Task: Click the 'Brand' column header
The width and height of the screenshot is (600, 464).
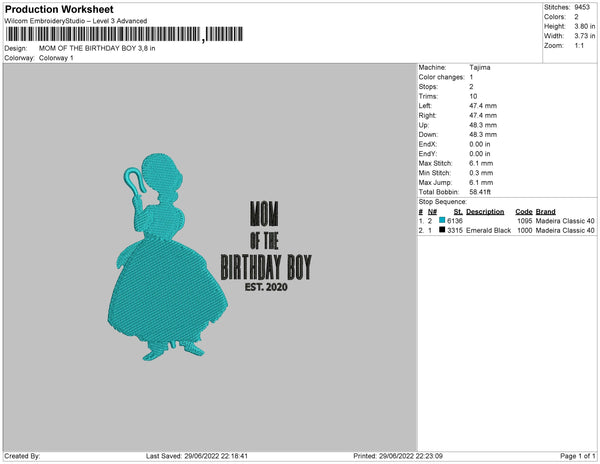Action: pyautogui.click(x=545, y=212)
